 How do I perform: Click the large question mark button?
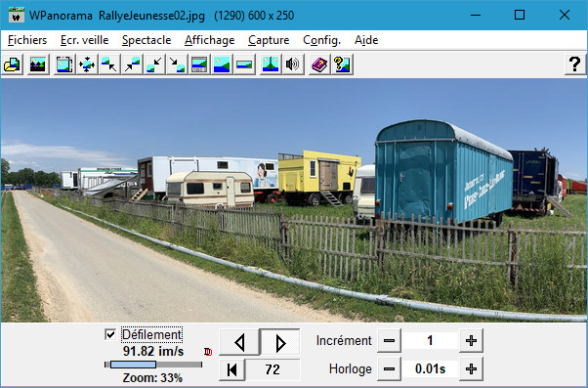575,65
